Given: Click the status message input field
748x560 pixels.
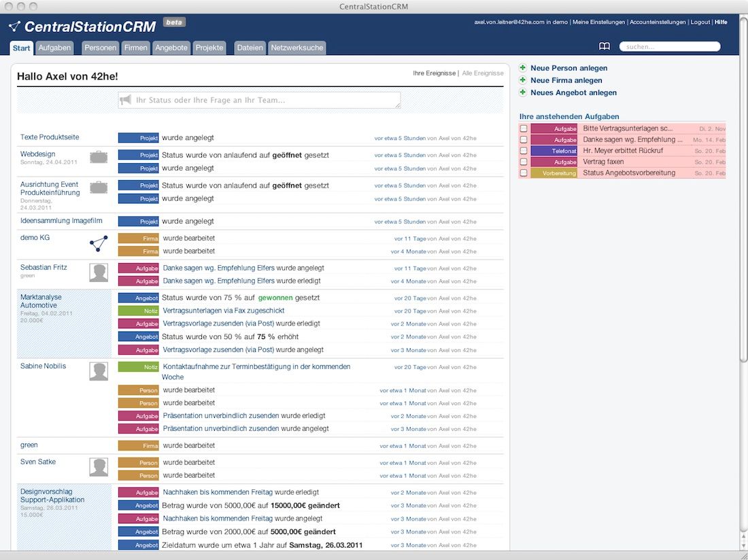Looking at the screenshot, I should coord(265,101).
